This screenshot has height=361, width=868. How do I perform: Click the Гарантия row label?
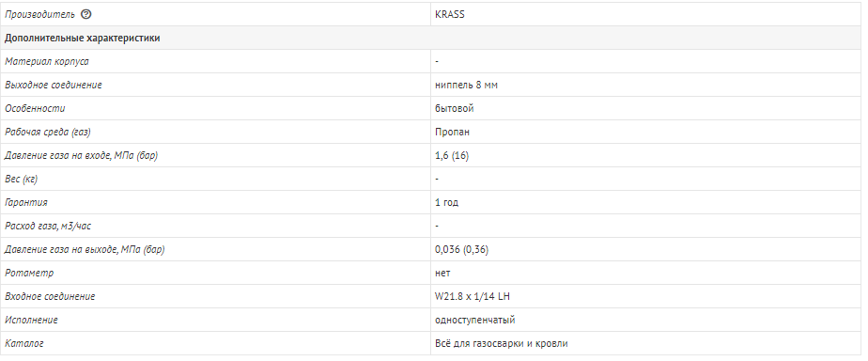click(26, 203)
